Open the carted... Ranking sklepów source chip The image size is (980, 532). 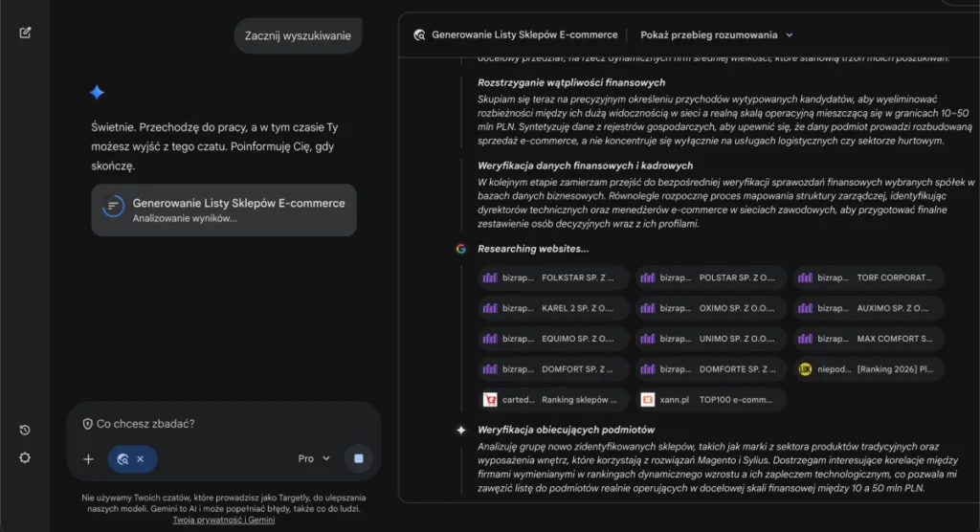(553, 400)
